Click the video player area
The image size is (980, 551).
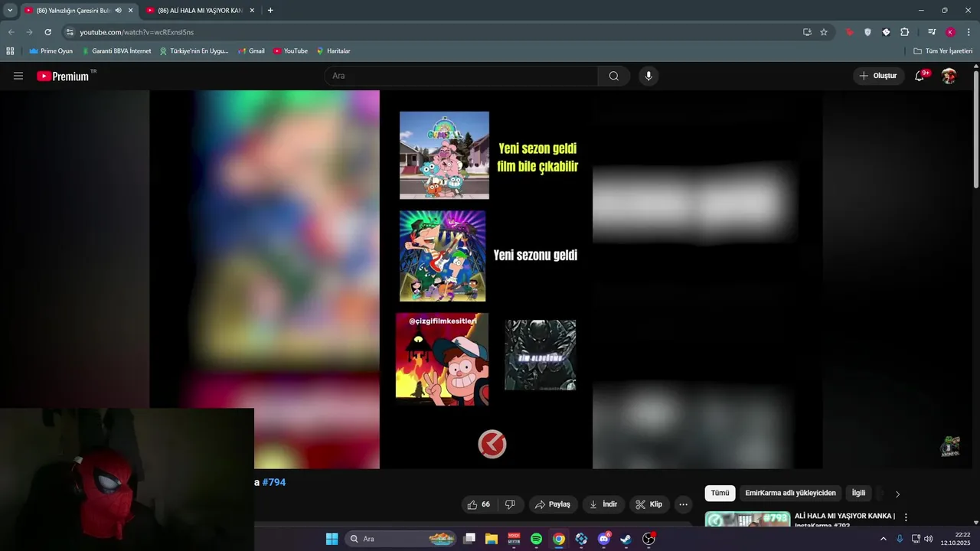(486, 279)
